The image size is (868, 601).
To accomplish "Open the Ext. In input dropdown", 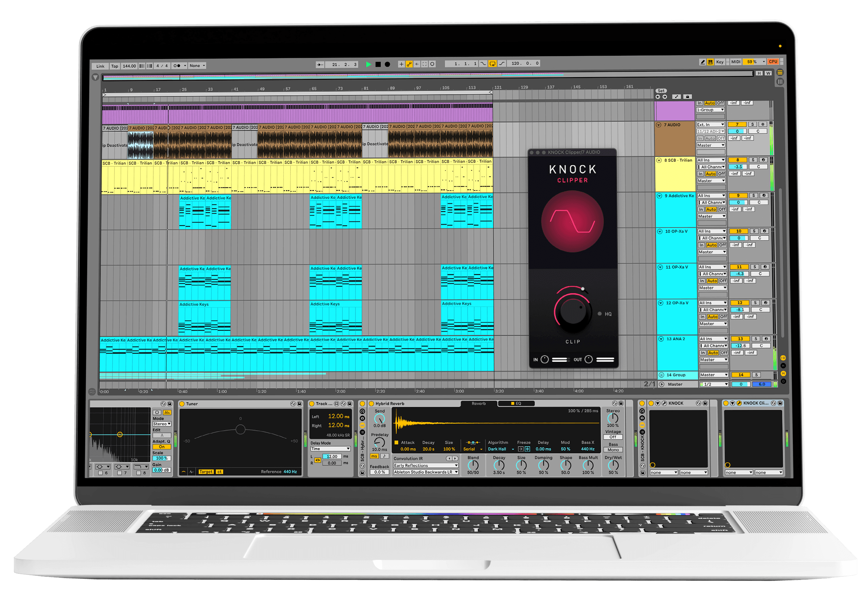I will [711, 124].
